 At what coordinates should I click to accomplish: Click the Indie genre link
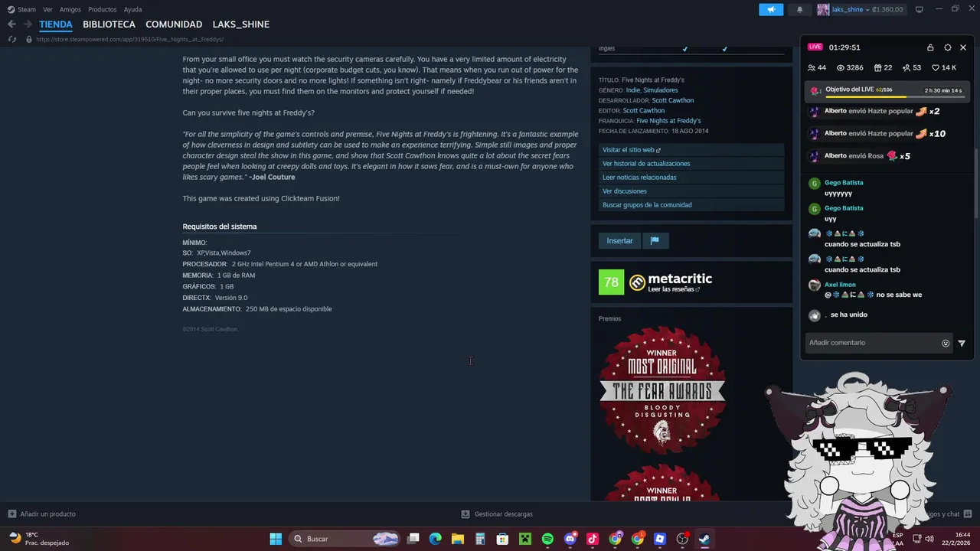(x=632, y=90)
